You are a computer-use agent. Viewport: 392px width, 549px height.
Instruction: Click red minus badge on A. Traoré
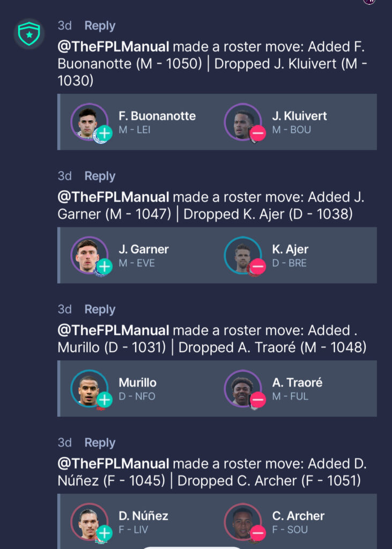tap(257, 400)
